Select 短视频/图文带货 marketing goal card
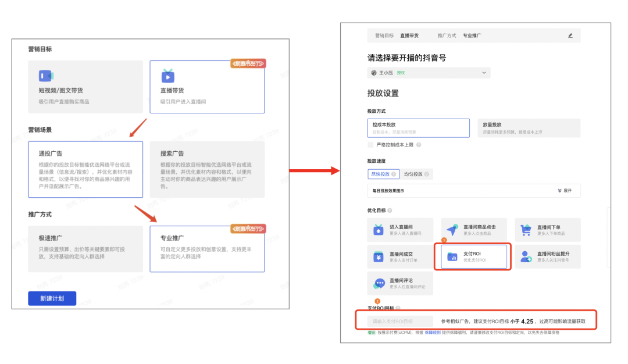628x364 pixels. pos(85,87)
